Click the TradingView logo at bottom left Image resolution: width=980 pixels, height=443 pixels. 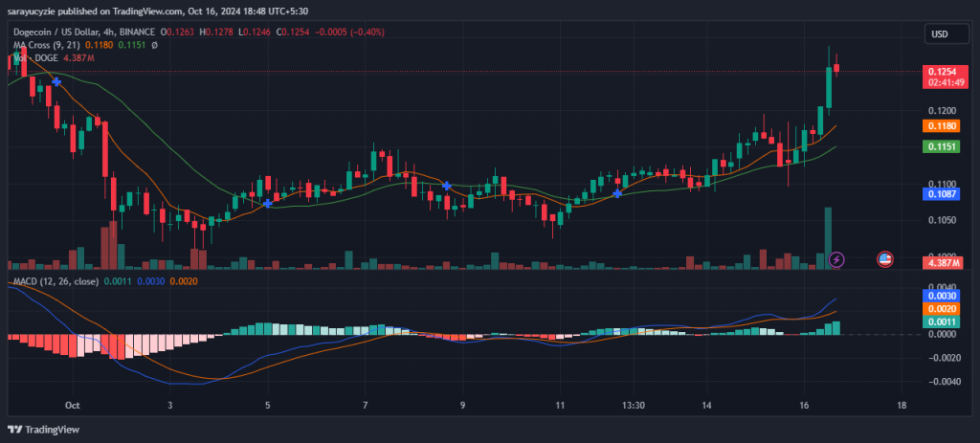(45, 430)
